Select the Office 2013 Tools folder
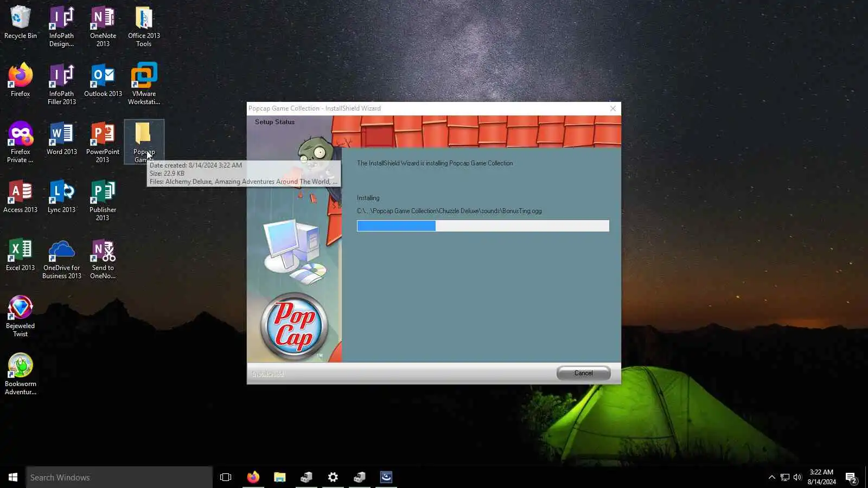This screenshot has width=868, height=488. (x=144, y=27)
